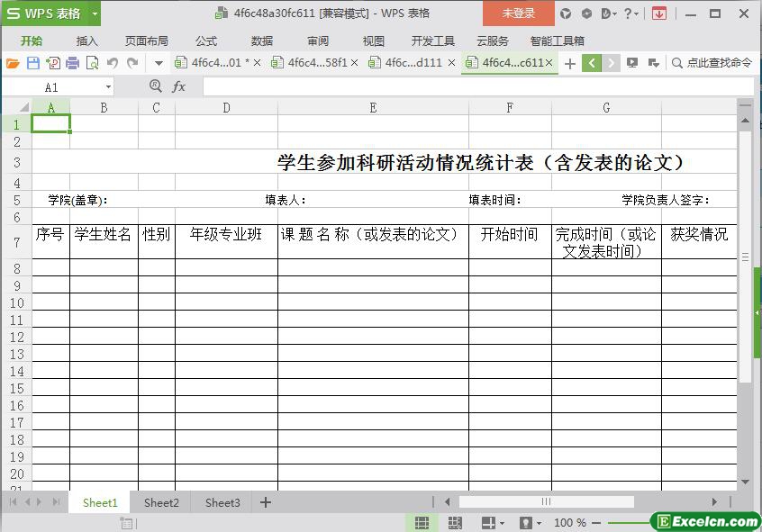Image resolution: width=762 pixels, height=532 pixels.
Task: Jump to last sheet navigation arrow
Action: [56, 502]
